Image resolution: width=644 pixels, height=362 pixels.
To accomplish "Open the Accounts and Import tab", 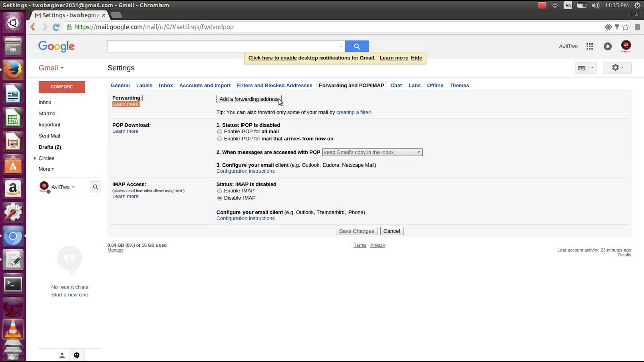I will point(205,85).
